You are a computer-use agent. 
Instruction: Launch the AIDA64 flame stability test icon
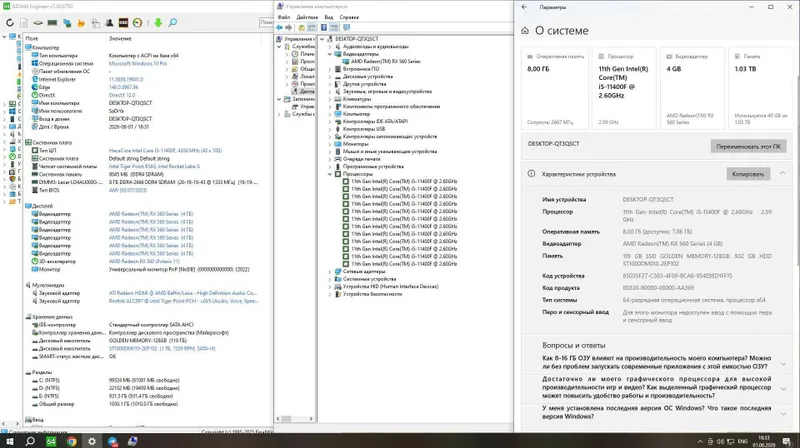click(81, 23)
